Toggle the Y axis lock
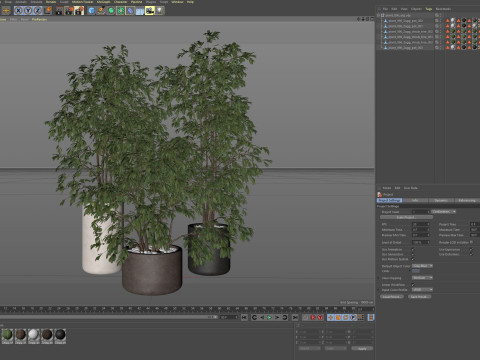The image size is (480, 360). (28, 11)
